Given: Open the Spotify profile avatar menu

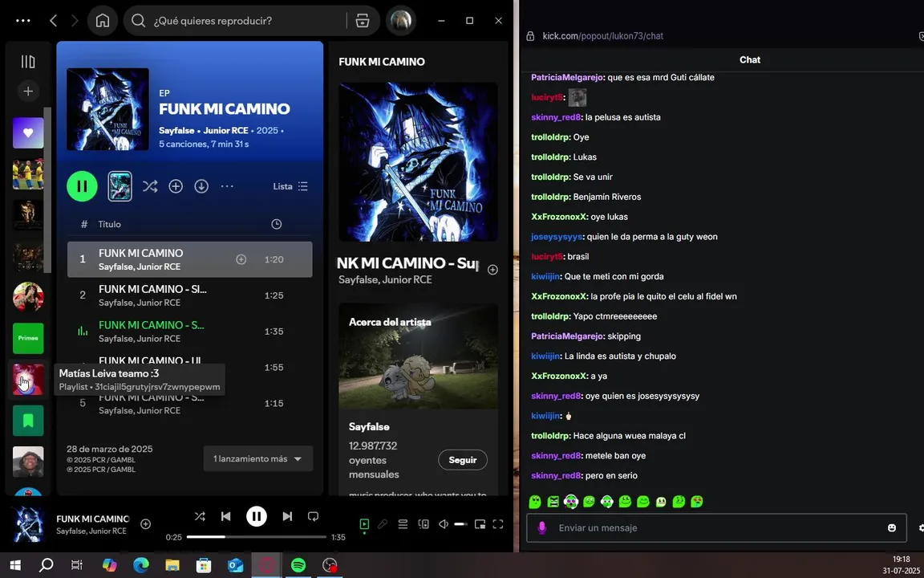Looking at the screenshot, I should click(x=401, y=21).
